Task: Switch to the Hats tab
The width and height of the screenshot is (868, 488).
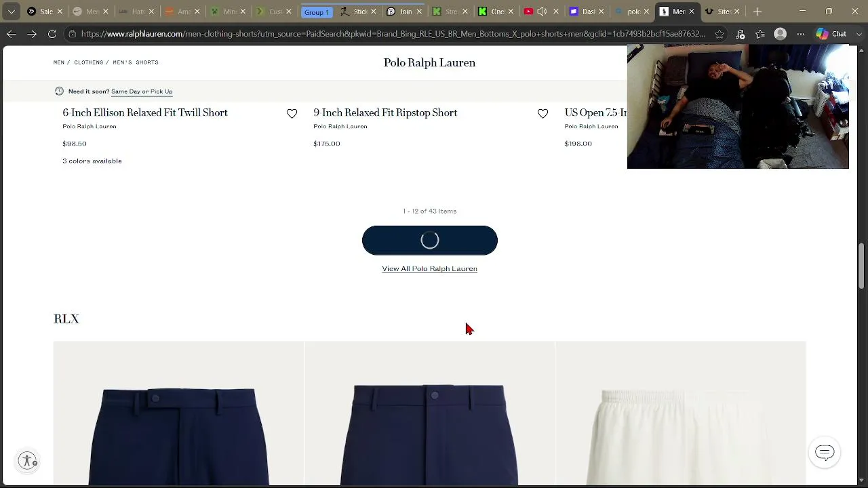Action: 136,12
